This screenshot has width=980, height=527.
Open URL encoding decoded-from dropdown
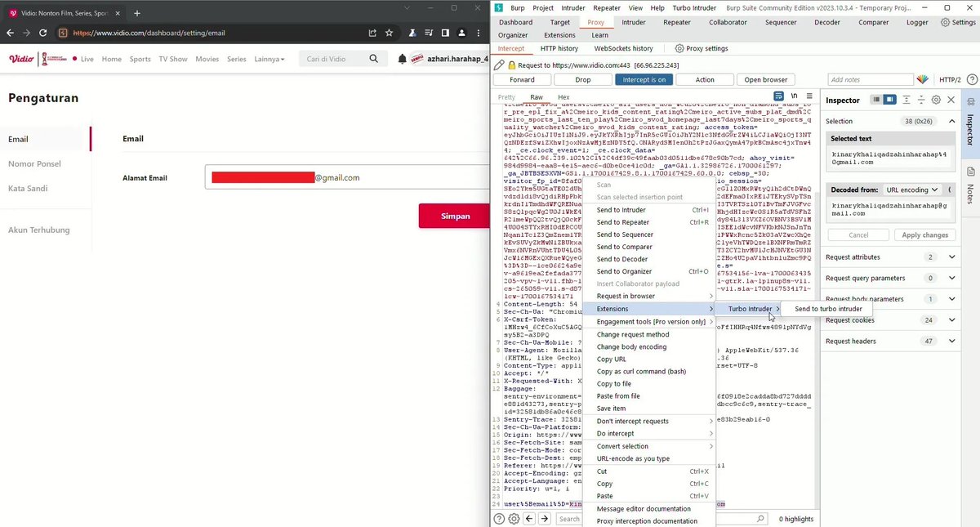911,190
